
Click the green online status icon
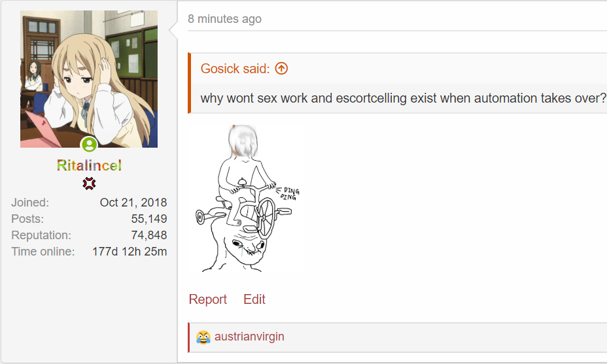pos(89,144)
